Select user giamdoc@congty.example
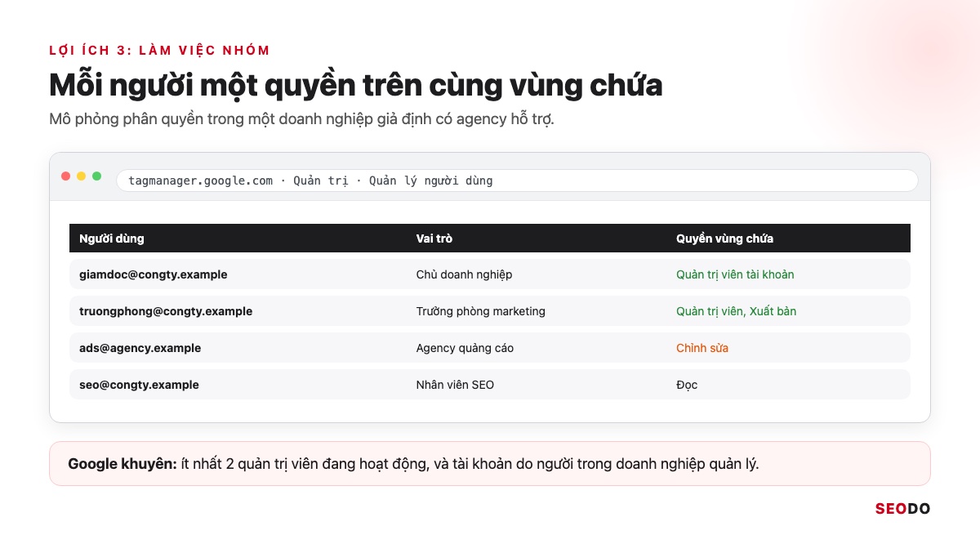The image size is (980, 535). 154,274
